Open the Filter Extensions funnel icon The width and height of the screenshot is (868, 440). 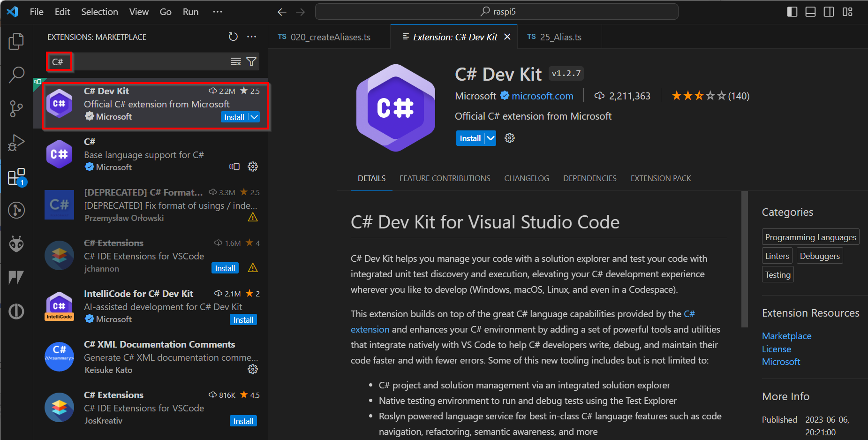pos(252,61)
